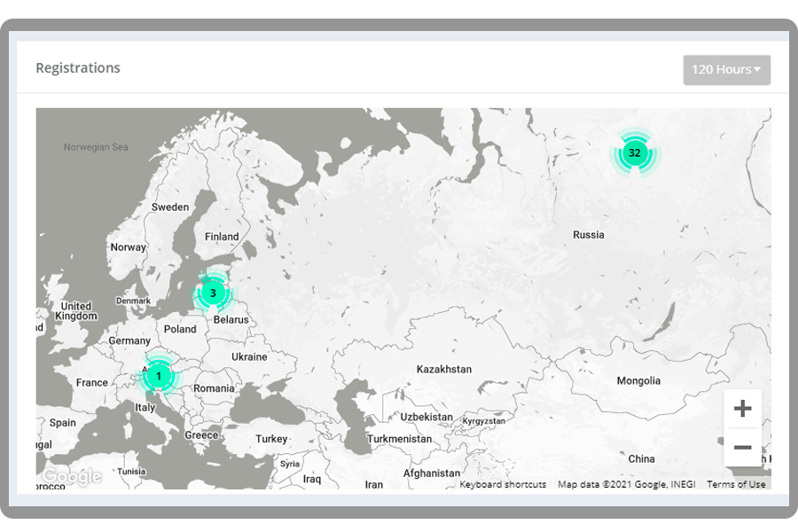798x532 pixels.
Task: Open the largest registrations cluster in northern Russia
Action: tap(635, 153)
